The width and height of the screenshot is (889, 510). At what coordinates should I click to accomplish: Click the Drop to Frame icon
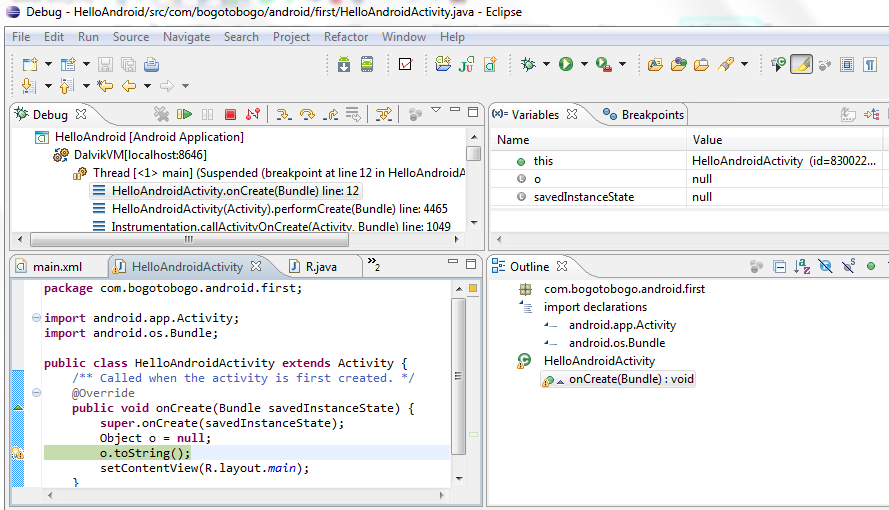click(353, 114)
